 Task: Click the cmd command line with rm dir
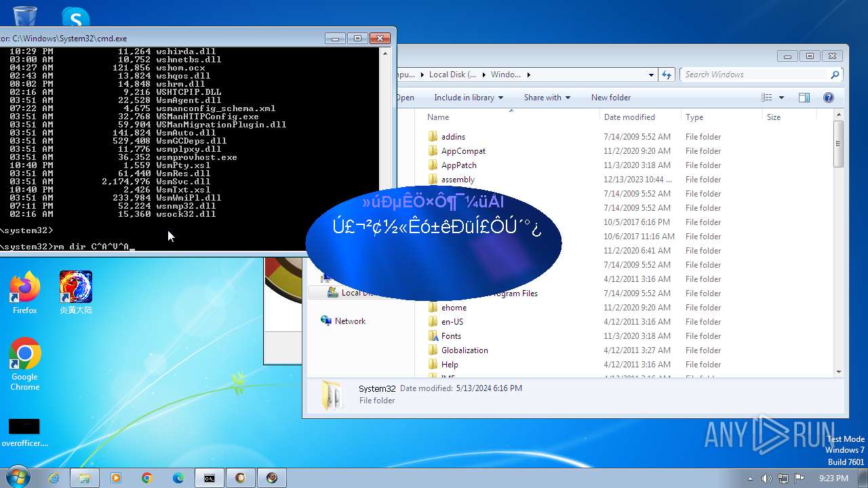pyautogui.click(x=68, y=247)
